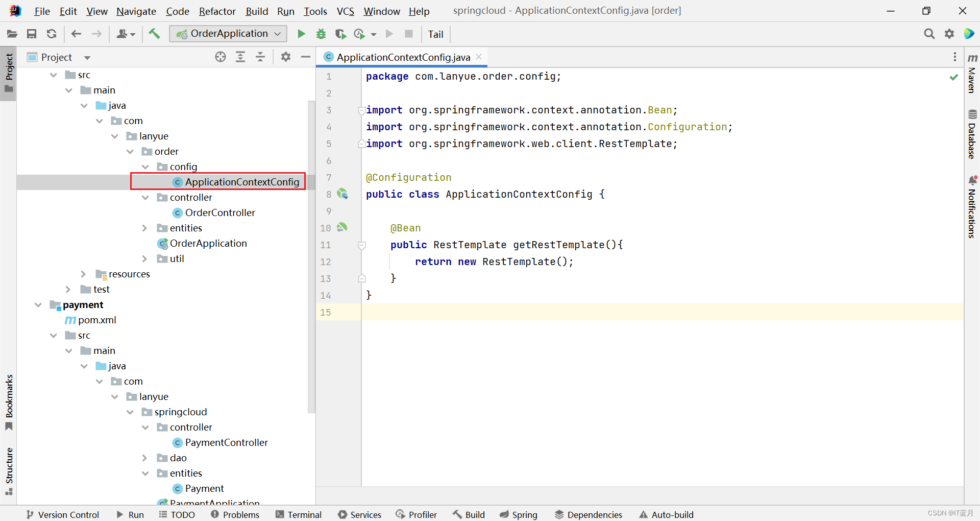Open Search Everywhere with the magnifier icon

(x=929, y=34)
